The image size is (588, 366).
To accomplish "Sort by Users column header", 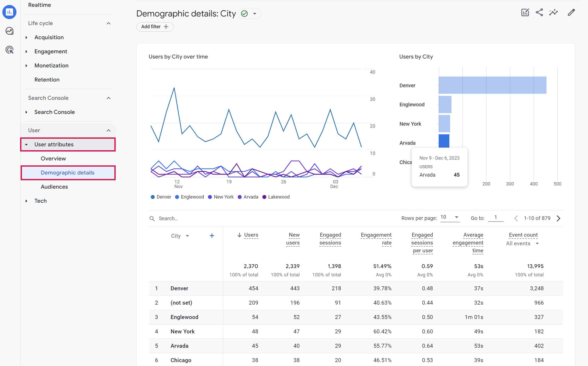I will pos(251,235).
